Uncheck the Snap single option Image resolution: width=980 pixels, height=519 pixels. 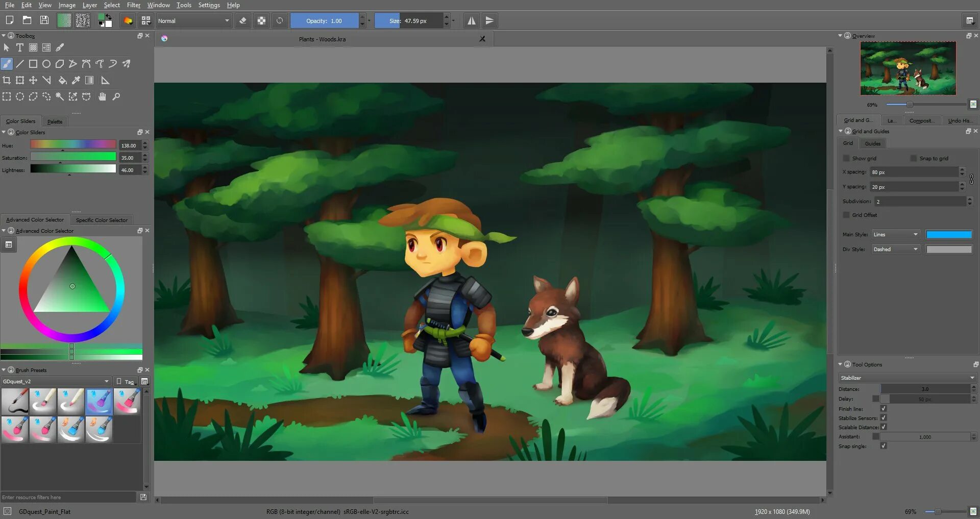pyautogui.click(x=884, y=446)
